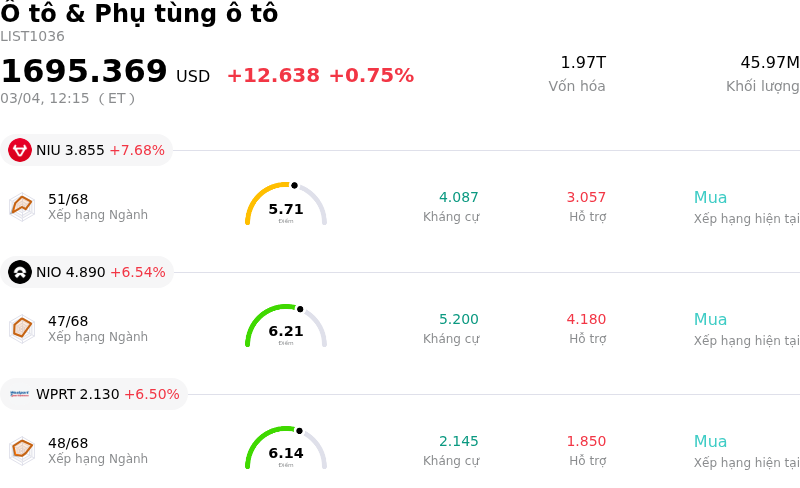
Task: Click the NIU red logo icon
Action: (20, 150)
